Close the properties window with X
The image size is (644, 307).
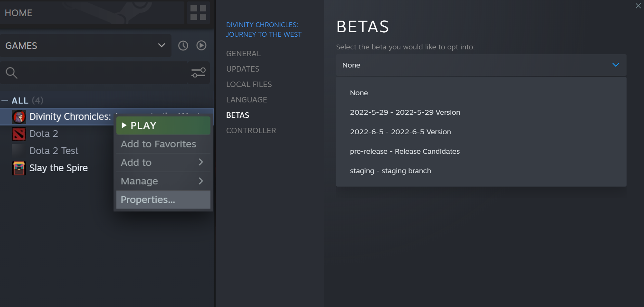[638, 6]
